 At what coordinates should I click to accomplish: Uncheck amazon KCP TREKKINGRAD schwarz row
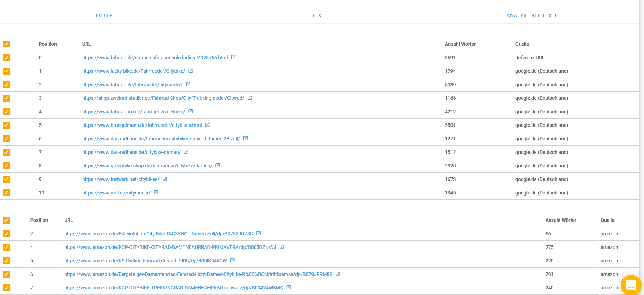7,288
